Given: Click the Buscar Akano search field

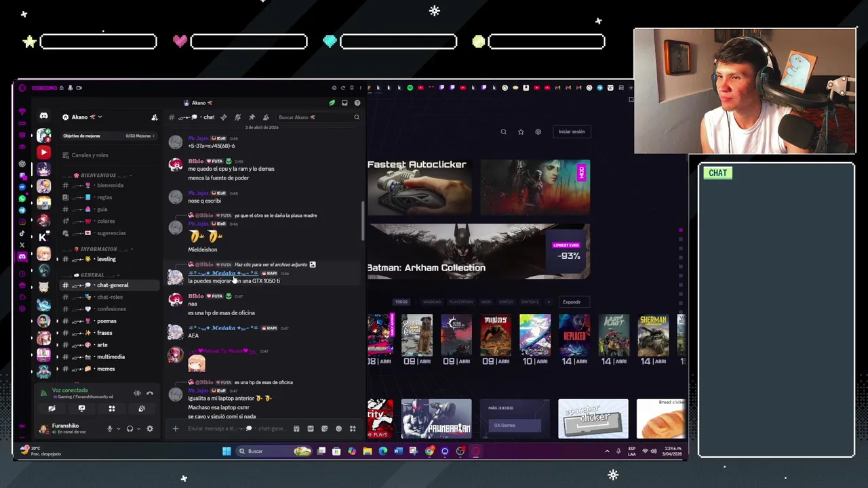Looking at the screenshot, I should coord(318,117).
